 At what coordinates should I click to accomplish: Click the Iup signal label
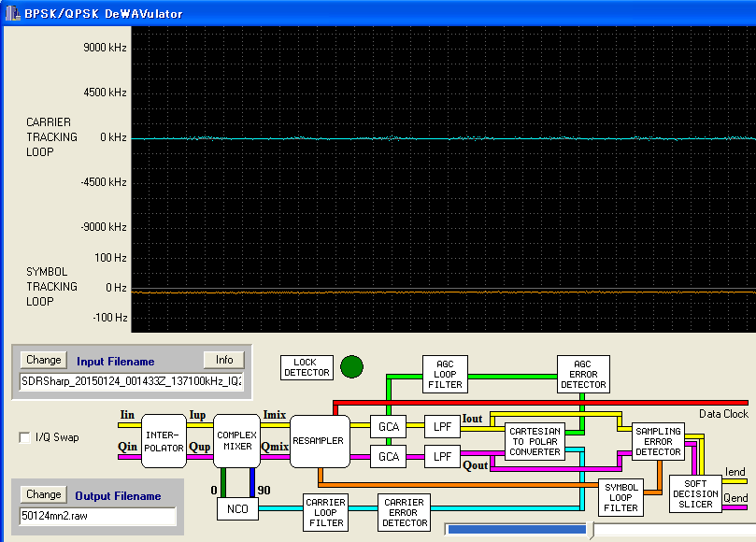[197, 415]
